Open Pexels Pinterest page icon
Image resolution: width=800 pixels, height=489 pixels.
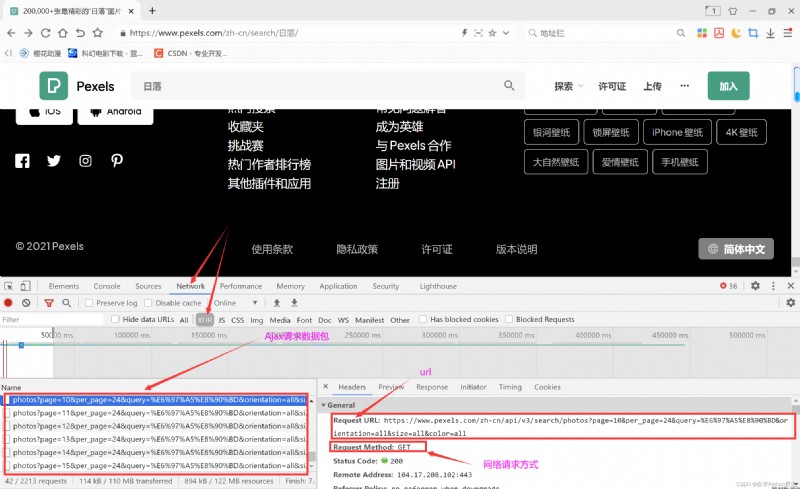click(117, 161)
